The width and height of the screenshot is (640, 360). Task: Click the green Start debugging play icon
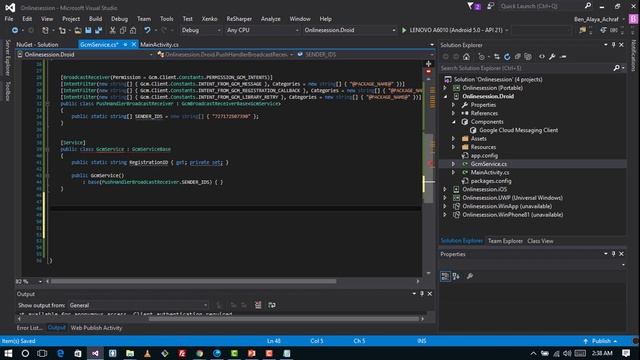[404, 30]
